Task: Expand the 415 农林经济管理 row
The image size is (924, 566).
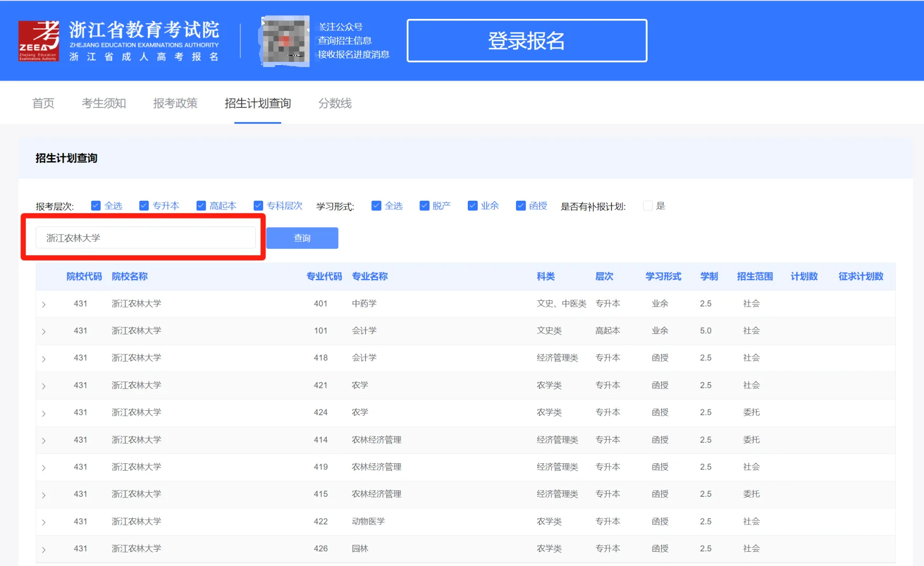Action: pyautogui.click(x=44, y=495)
